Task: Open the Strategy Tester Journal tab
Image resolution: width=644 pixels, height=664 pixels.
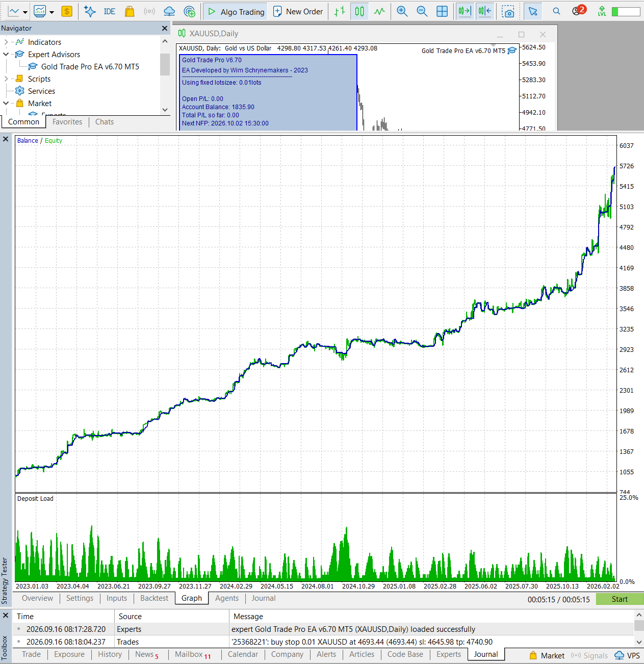Action: (264, 598)
